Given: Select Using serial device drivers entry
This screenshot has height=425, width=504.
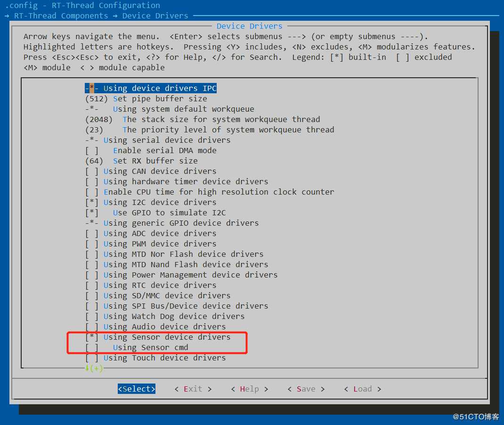Looking at the screenshot, I should click(158, 140).
